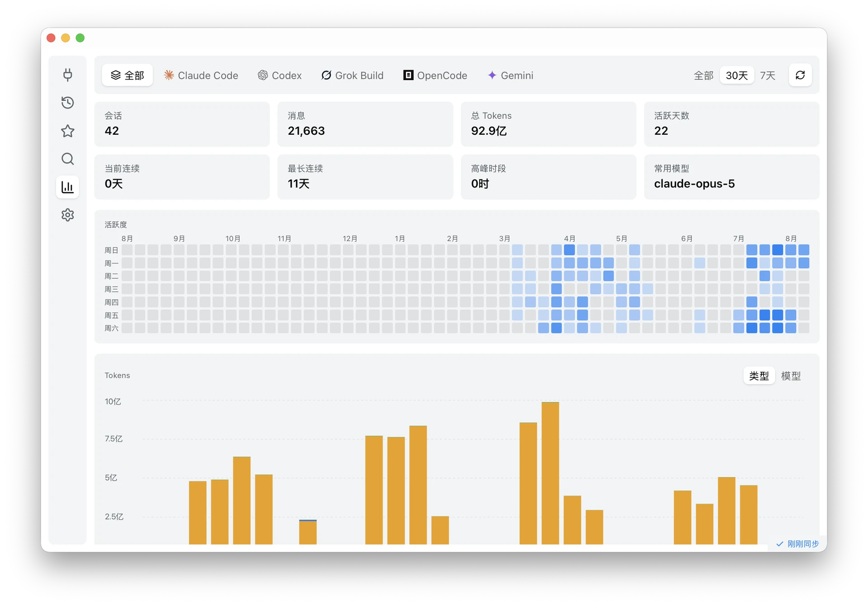Click the tallest orange Tokens bar
This screenshot has height=606, width=868.
[550, 473]
